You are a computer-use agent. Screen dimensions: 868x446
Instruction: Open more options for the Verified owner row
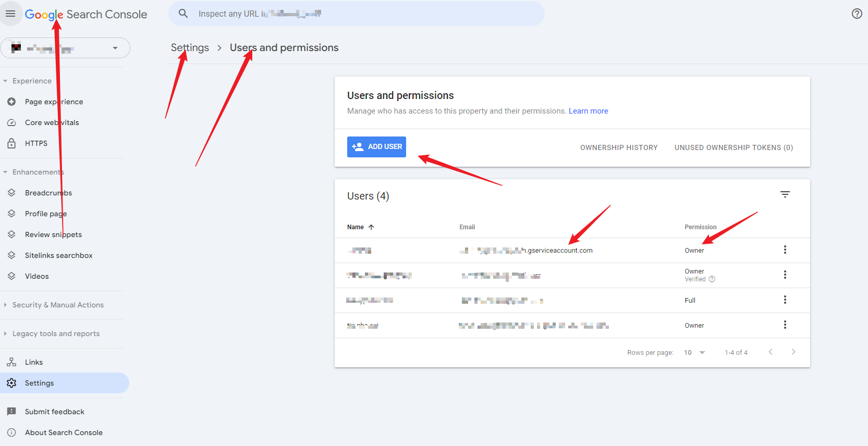(x=785, y=275)
